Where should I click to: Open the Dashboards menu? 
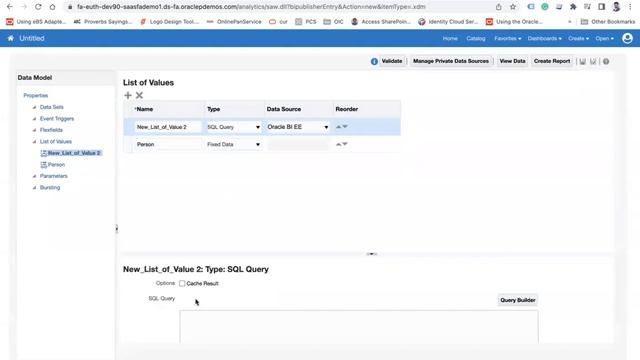point(544,38)
